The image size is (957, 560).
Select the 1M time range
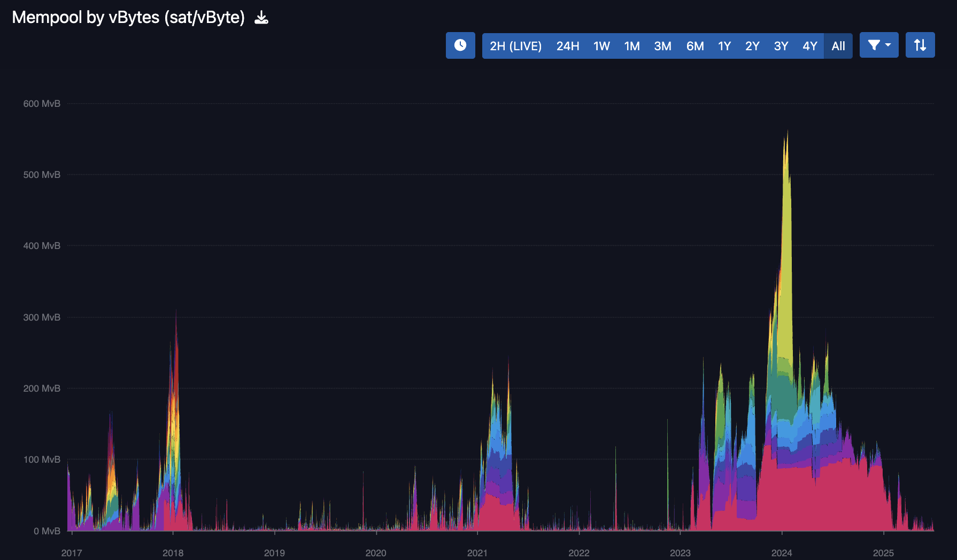click(x=632, y=46)
